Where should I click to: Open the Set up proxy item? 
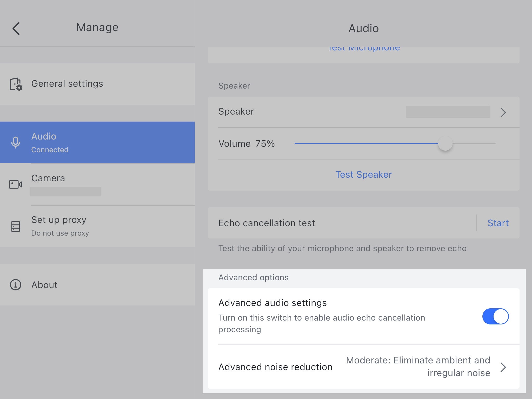point(59,220)
